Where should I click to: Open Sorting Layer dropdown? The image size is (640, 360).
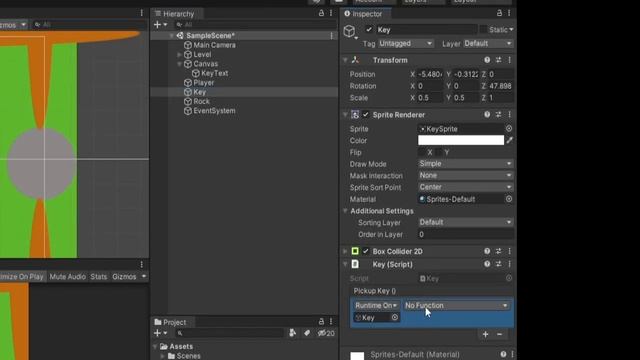[x=466, y=222]
